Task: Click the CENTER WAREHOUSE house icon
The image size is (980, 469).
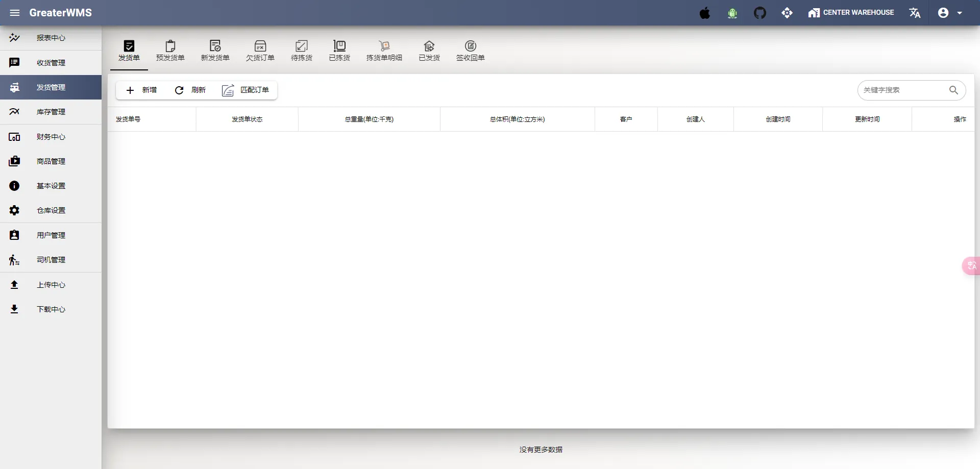Action: 814,13
